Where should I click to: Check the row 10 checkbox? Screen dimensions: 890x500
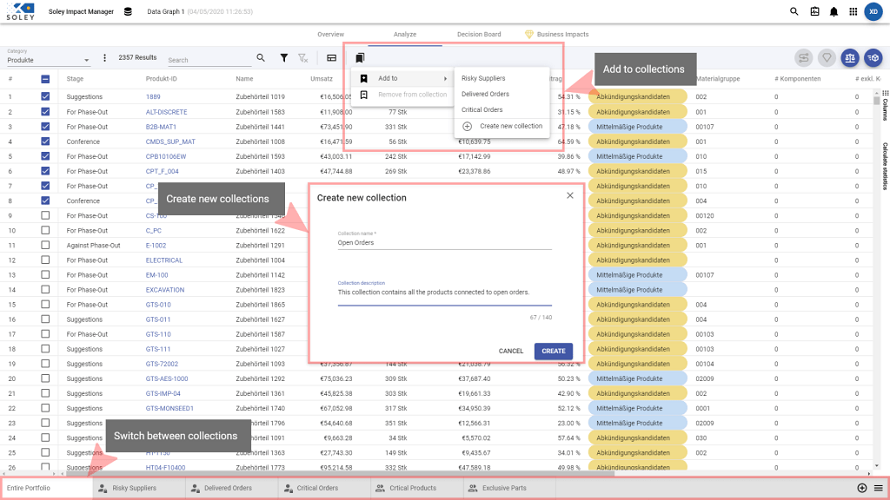tap(45, 230)
